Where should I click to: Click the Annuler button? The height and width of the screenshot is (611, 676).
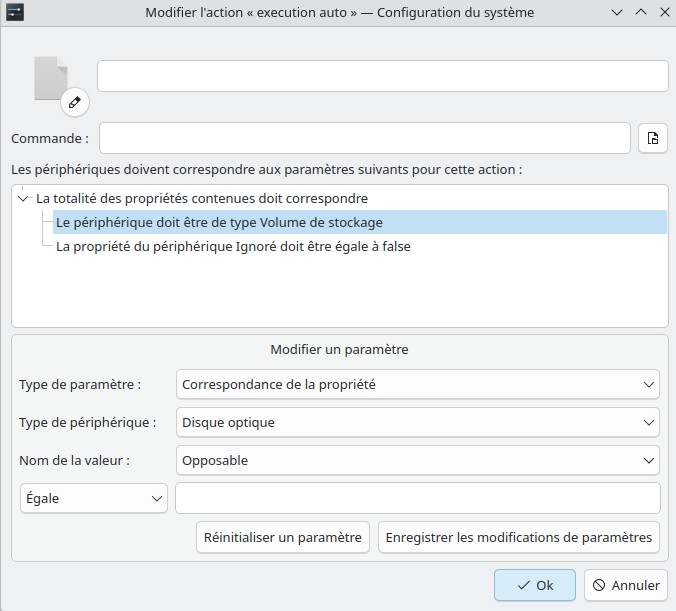click(x=626, y=585)
